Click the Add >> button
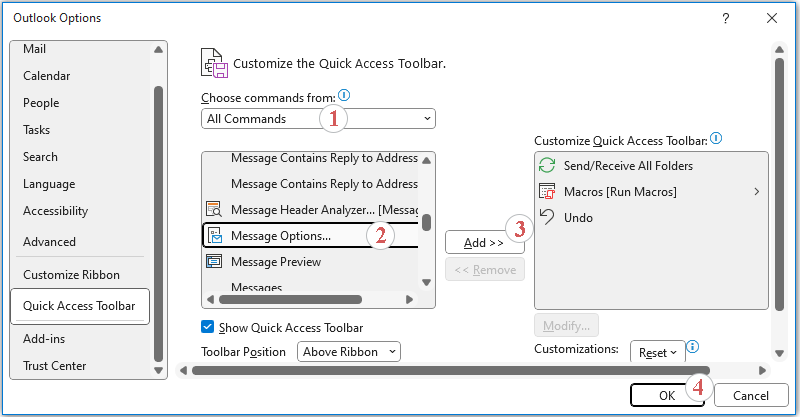Screen dimensions: 800x417 tap(485, 243)
